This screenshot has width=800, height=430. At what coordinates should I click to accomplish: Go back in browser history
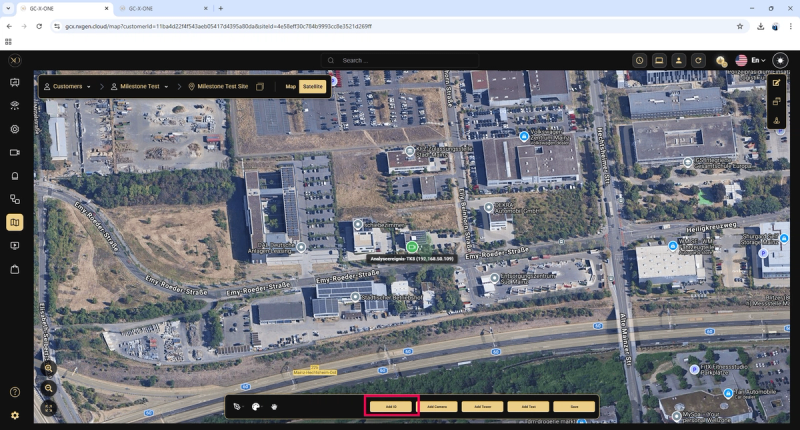click(9, 26)
